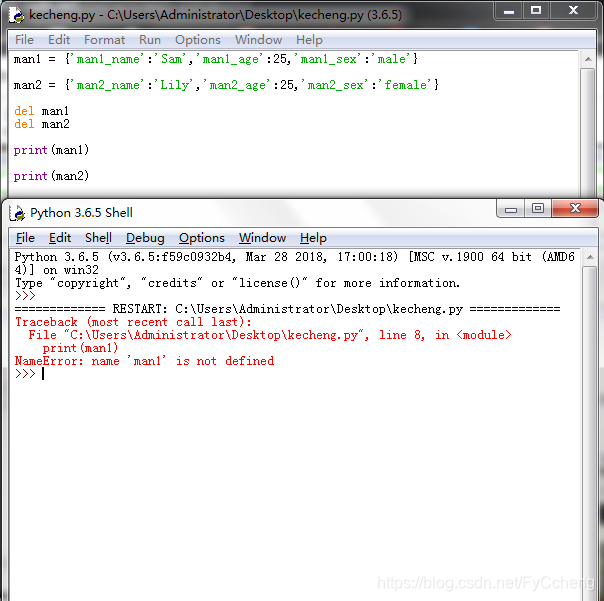This screenshot has height=601, width=604.
Task: Click Shell scrollbar up arrow
Action: pos(590,257)
